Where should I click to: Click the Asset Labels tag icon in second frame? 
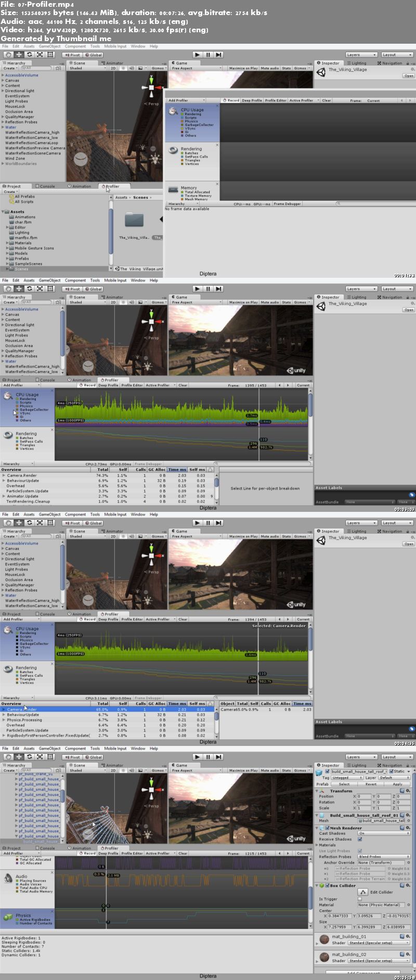(411, 495)
